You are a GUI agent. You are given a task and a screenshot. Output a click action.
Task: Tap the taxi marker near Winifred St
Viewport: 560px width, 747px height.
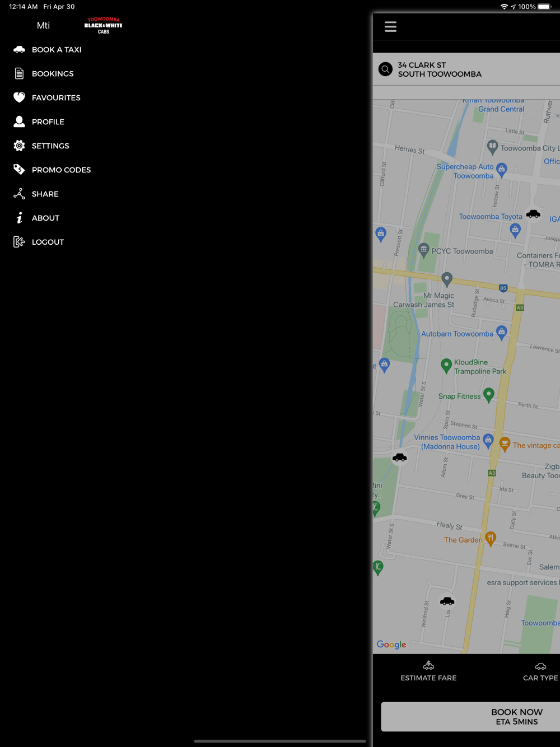tap(447, 601)
